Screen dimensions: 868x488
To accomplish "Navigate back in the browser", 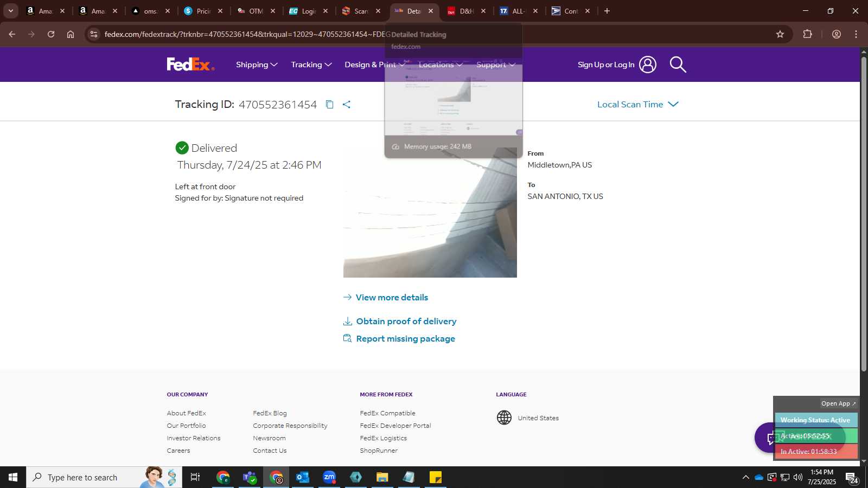I will 12,34.
